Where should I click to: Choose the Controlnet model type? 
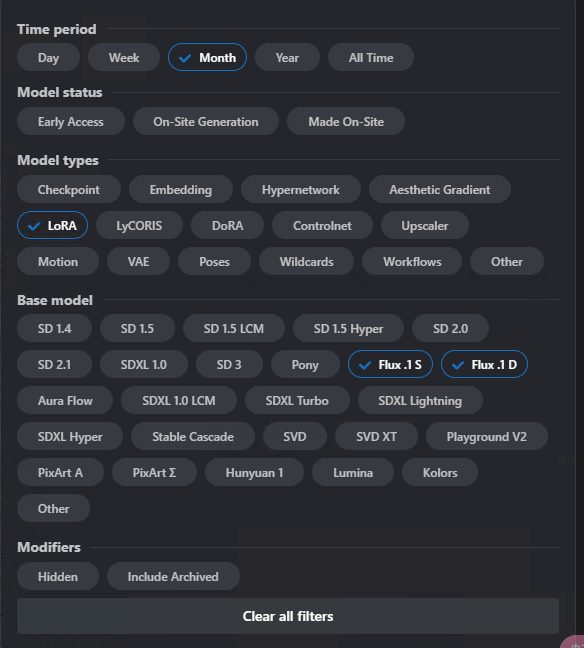pyautogui.click(x=322, y=225)
